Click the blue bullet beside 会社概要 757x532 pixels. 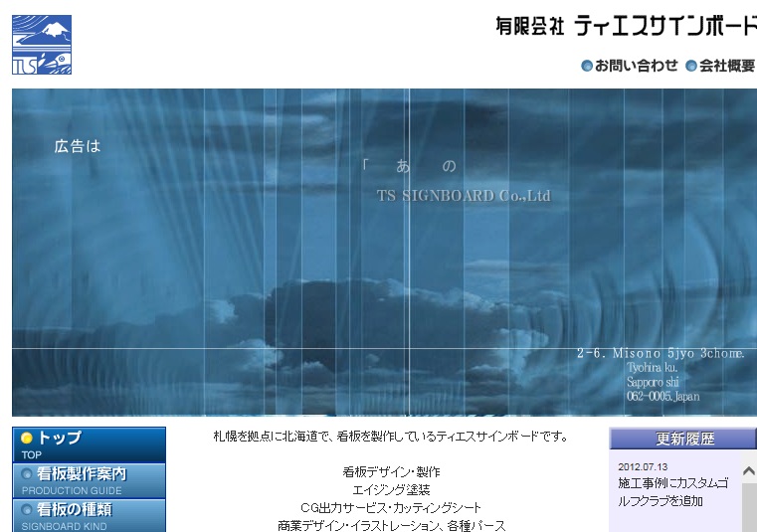coord(691,66)
